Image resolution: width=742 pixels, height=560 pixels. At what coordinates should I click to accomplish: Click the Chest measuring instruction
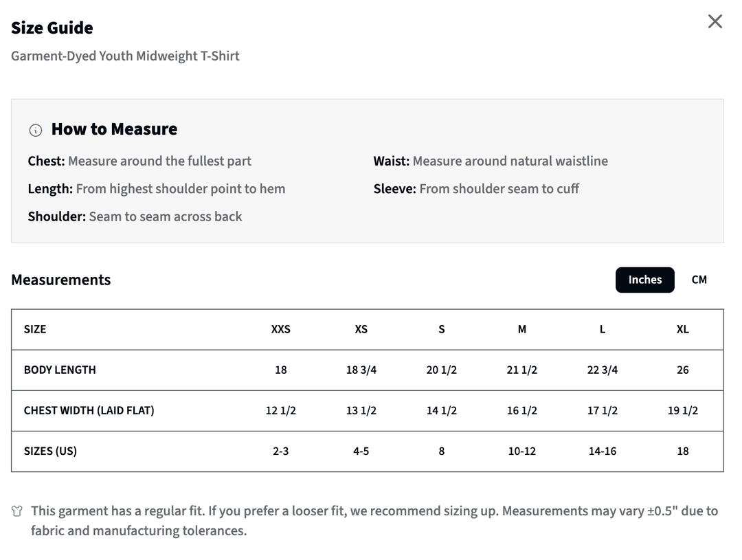click(x=139, y=161)
